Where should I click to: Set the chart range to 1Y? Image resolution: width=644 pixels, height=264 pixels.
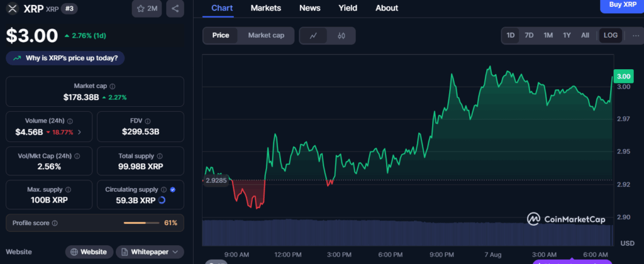click(567, 35)
